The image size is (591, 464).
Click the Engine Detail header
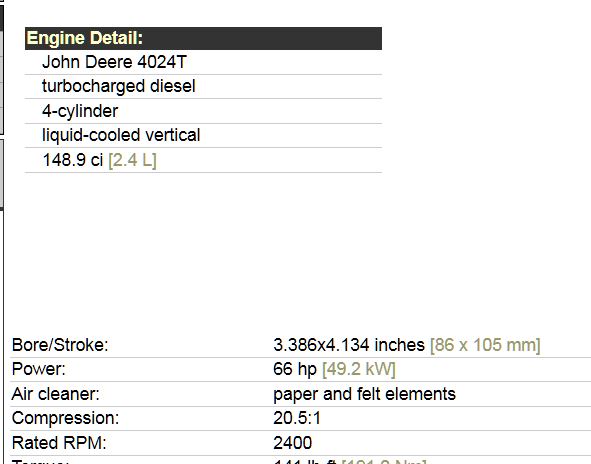(203, 38)
